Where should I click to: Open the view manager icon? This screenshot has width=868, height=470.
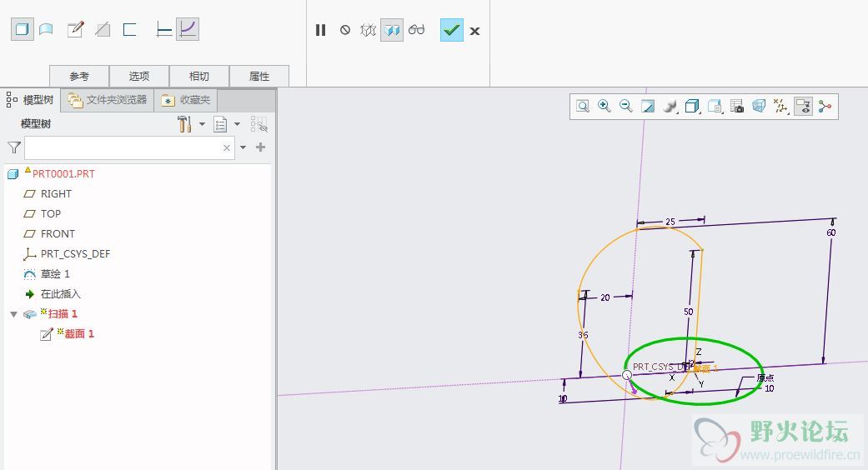click(715, 106)
